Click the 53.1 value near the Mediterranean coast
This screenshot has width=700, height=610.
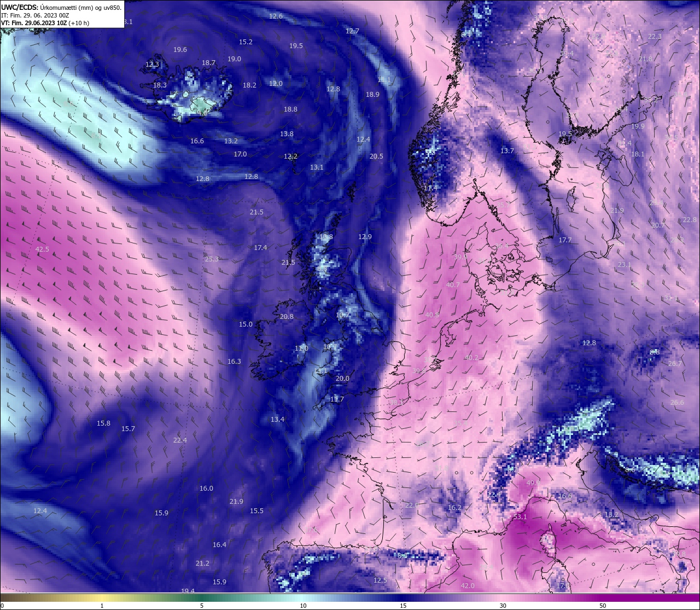[520, 517]
